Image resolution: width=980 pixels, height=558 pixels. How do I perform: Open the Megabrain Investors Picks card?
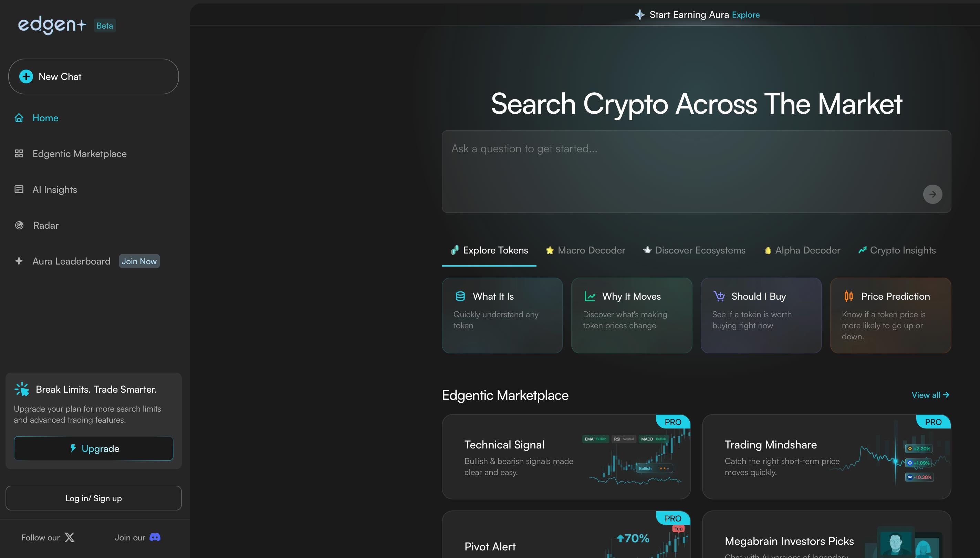point(826,535)
